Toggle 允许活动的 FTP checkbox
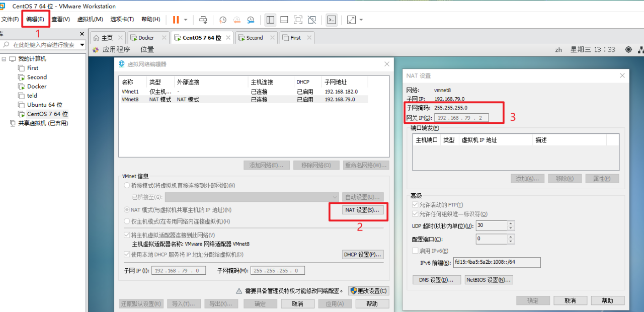This screenshot has width=644, height=312. click(415, 205)
